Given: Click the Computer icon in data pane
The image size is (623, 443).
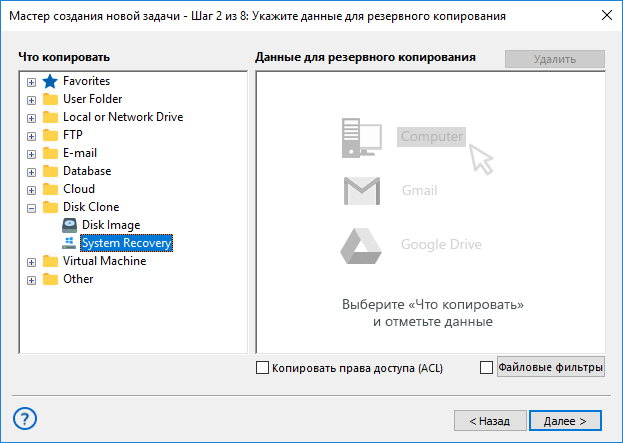Looking at the screenshot, I should click(362, 138).
